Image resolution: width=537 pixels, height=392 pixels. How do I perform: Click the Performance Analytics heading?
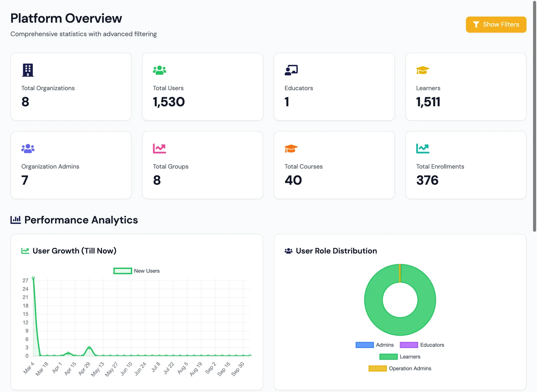pos(81,220)
